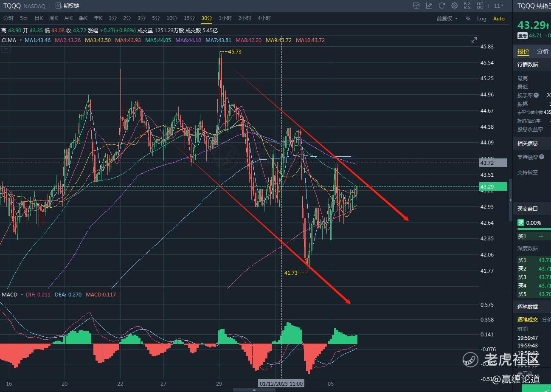Viewport: 551px width, 392px height.
Task: Click the 行情数据 section header
Action: 528,64
